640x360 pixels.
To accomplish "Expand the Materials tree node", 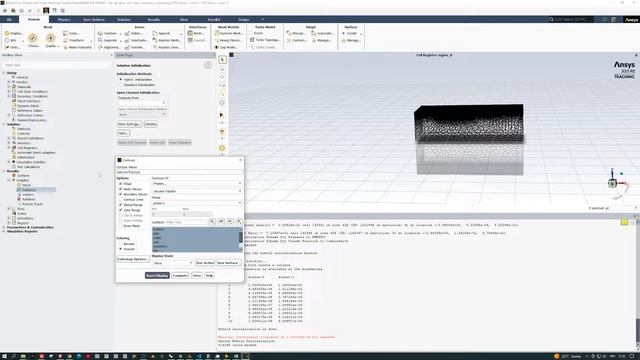I will [9, 87].
